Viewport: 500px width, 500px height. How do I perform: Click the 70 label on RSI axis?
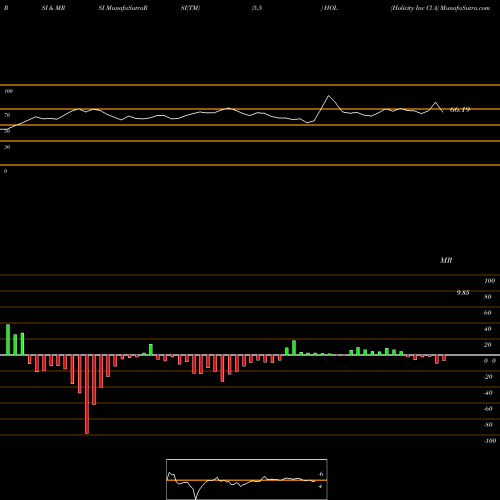[7, 115]
